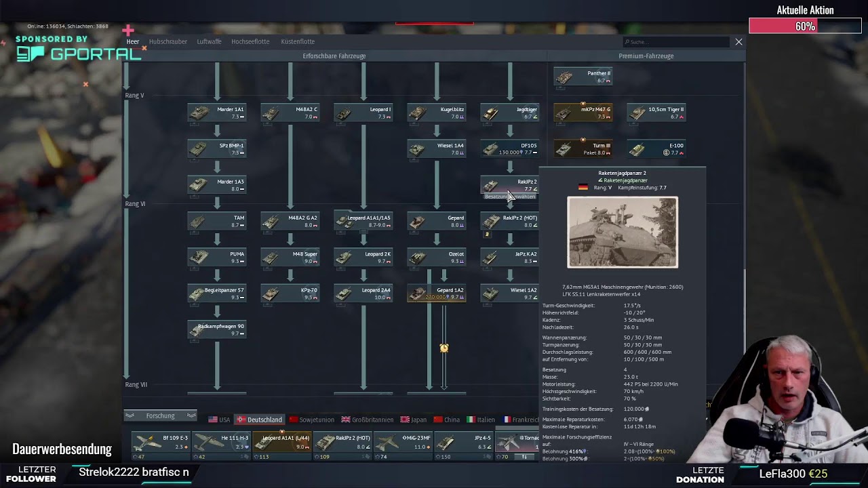
Task: Select the Gepard 1A2 vehicle card
Action: 437,293
